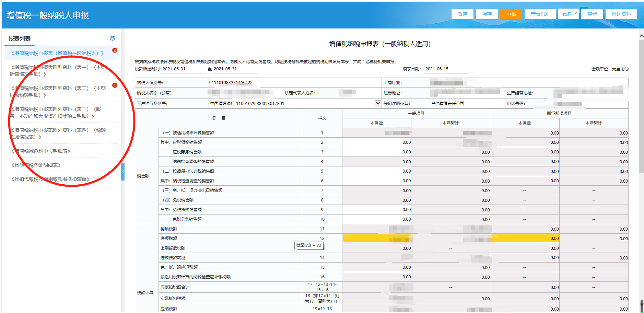Click the scrollbar up arrow
Image resolution: width=644 pixels, height=313 pixels.
641,36
